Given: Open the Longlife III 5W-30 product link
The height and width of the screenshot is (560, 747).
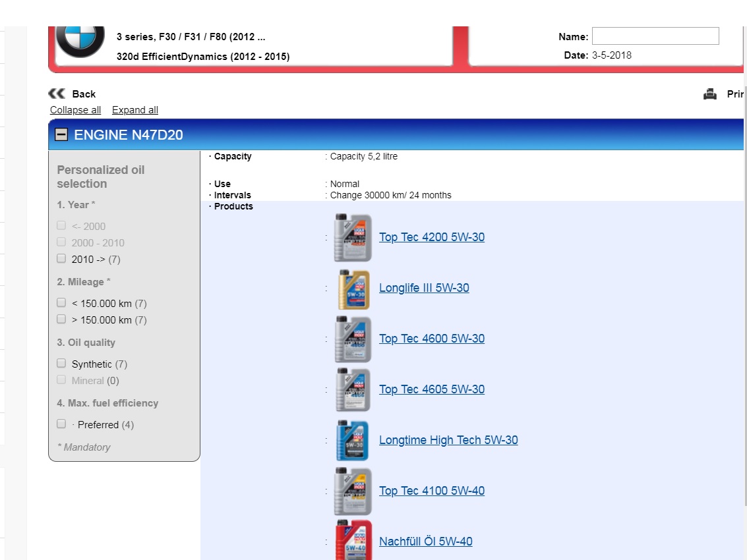Looking at the screenshot, I should [x=424, y=288].
